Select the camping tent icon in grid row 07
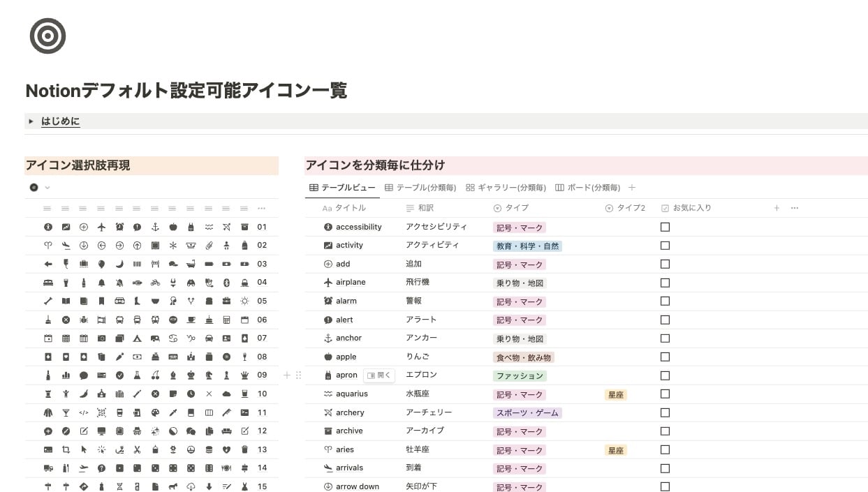This screenshot has height=492, width=868. tap(138, 338)
